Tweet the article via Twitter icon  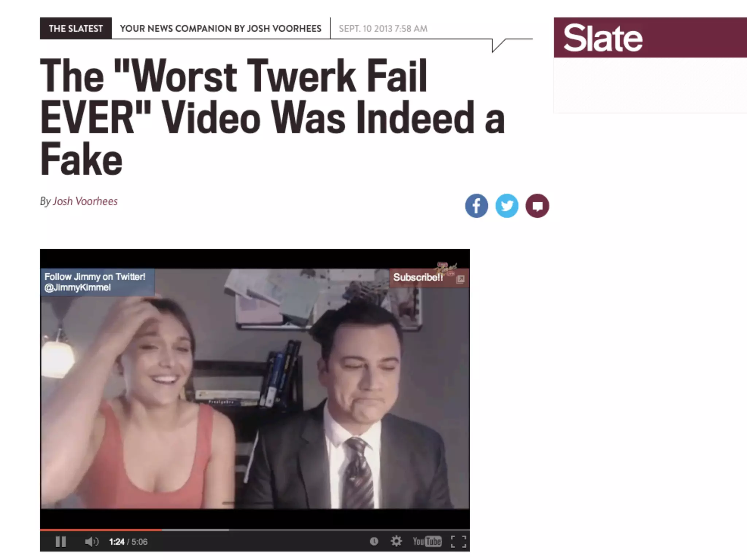coord(507,206)
